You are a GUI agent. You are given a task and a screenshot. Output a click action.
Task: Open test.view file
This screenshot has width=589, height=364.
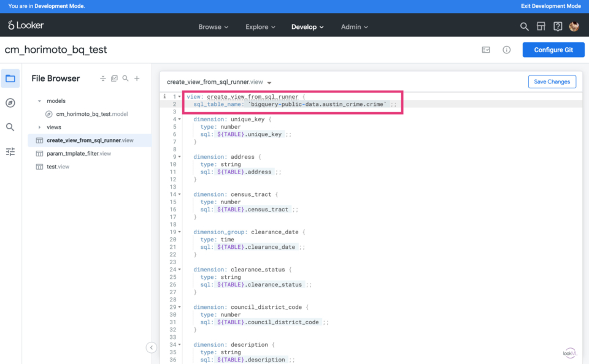pos(58,167)
